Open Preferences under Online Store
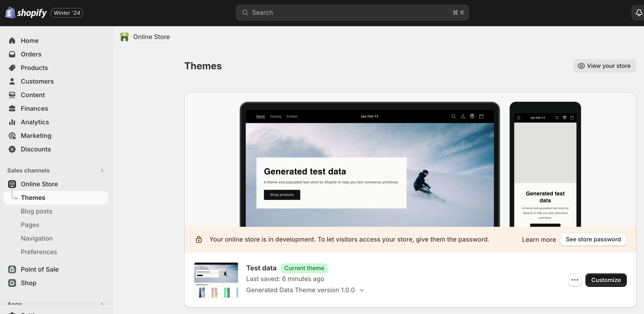The height and width of the screenshot is (314, 644). 39,252
